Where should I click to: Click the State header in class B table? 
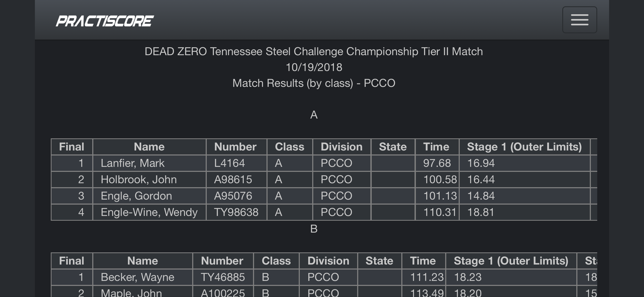(x=379, y=261)
